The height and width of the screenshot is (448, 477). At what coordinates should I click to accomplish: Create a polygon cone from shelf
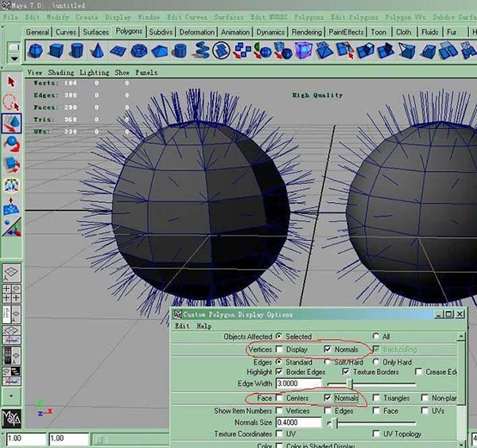97,51
